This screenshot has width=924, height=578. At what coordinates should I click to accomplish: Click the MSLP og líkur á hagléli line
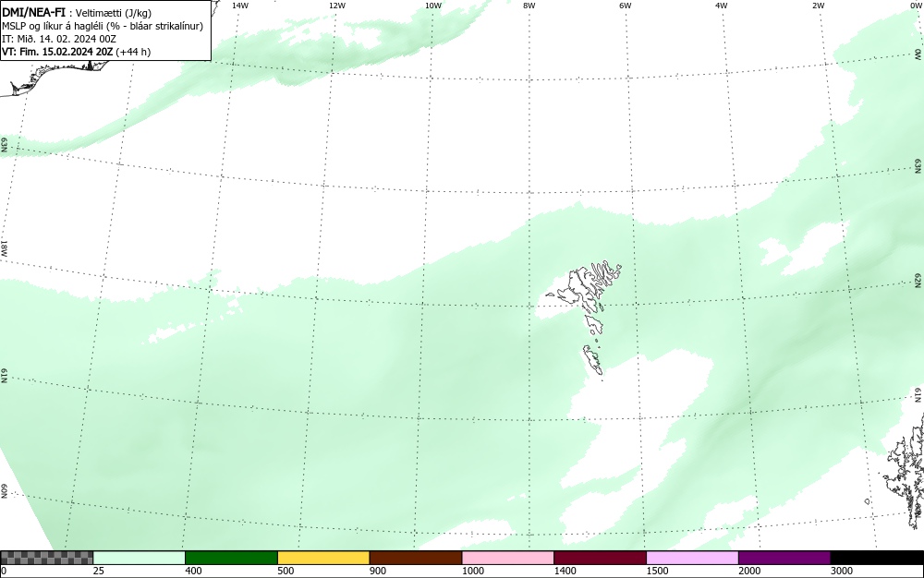point(103,26)
